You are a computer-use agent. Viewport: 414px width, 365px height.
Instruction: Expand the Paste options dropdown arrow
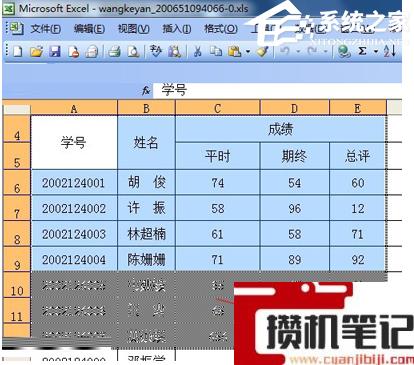(248, 52)
